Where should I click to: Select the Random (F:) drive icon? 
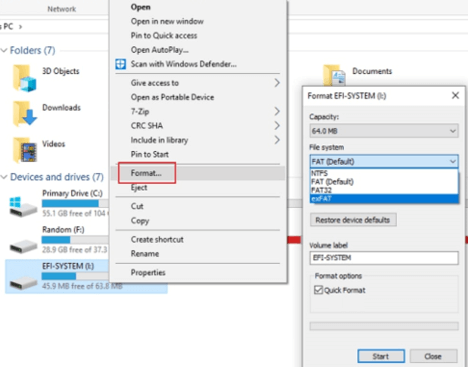(x=23, y=246)
